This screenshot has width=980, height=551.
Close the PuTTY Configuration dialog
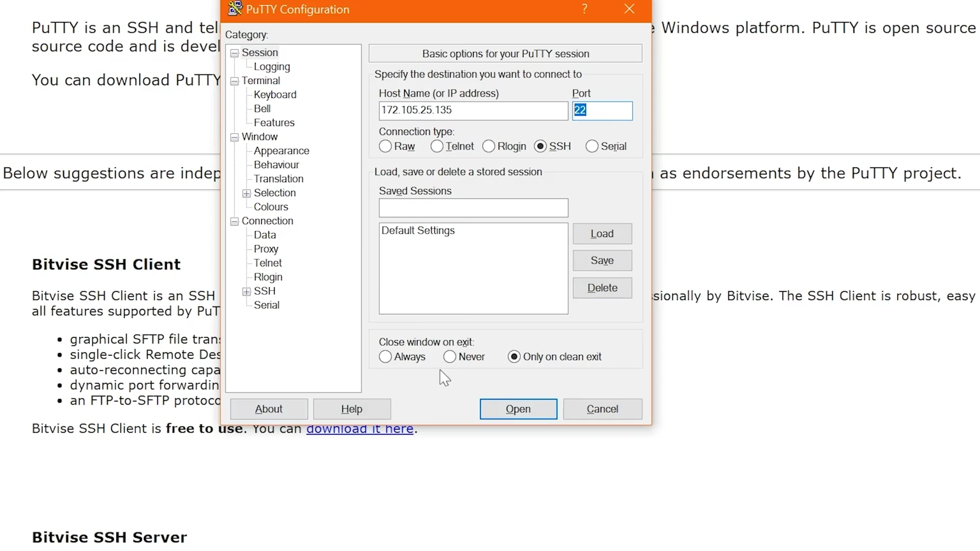tap(629, 9)
